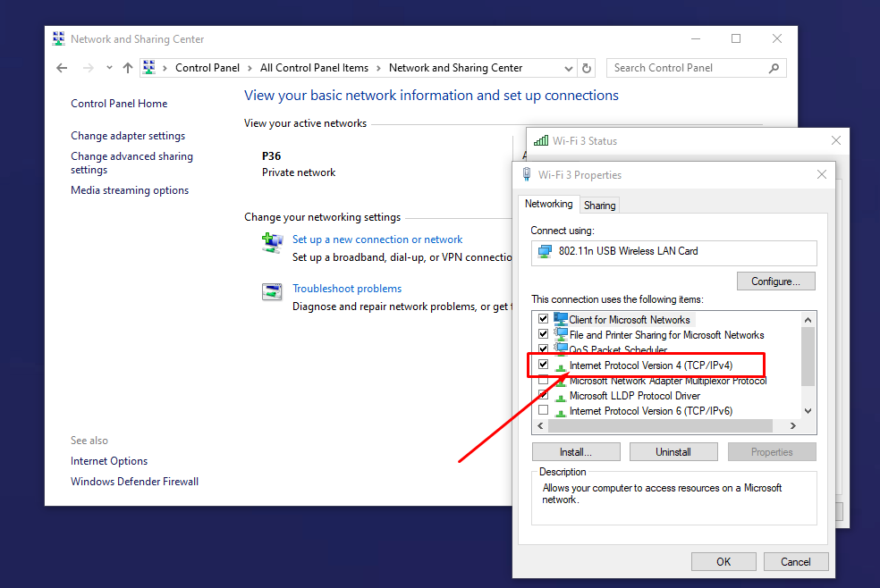880x588 pixels.
Task: Click the Client for Microsoft Networks icon
Action: pyautogui.click(x=560, y=319)
